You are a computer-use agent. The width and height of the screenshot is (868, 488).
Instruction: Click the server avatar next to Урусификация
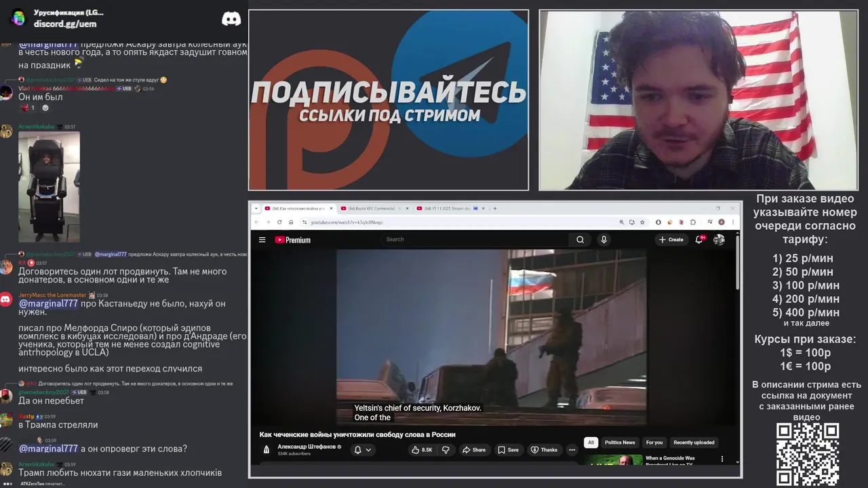18,18
